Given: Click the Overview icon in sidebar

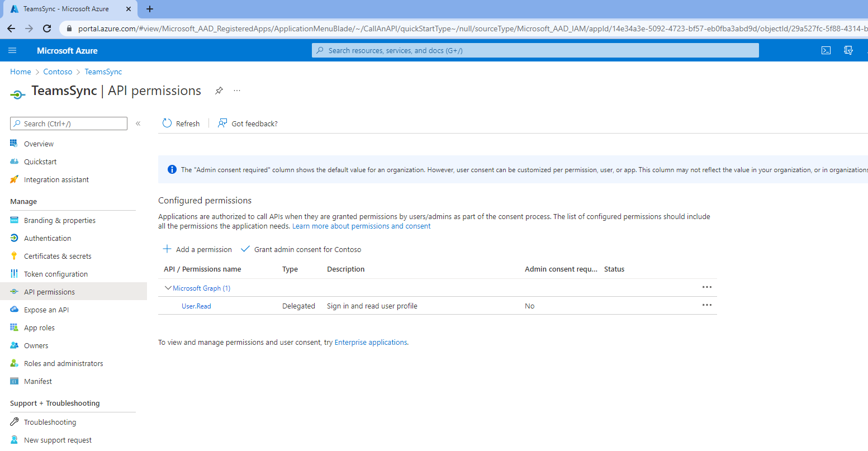Looking at the screenshot, I should click(14, 144).
